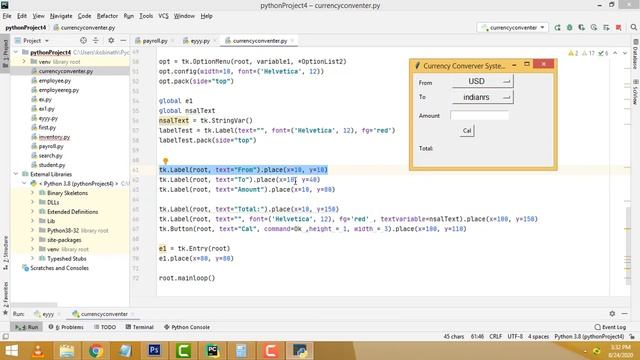640x360 pixels.
Task: Switch to PyCharm in the taskbar
Action: click(212, 351)
